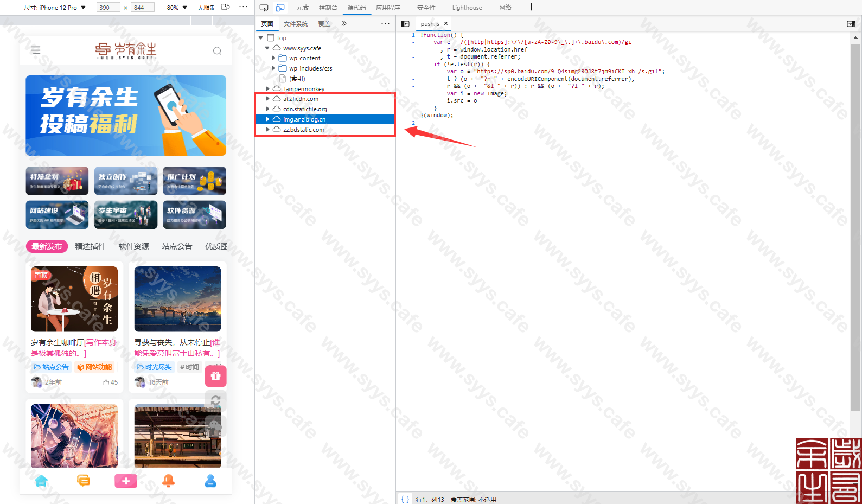The image size is (862, 504).
Task: Close the push.js file tab
Action: 446,23
